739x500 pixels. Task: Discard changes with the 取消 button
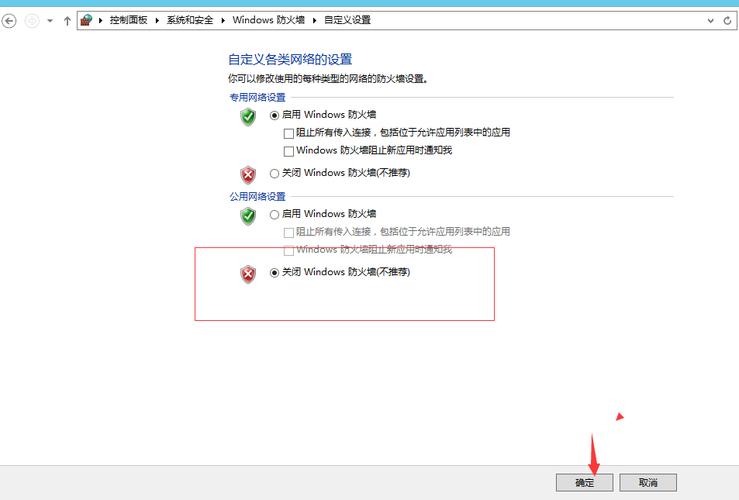coord(648,483)
